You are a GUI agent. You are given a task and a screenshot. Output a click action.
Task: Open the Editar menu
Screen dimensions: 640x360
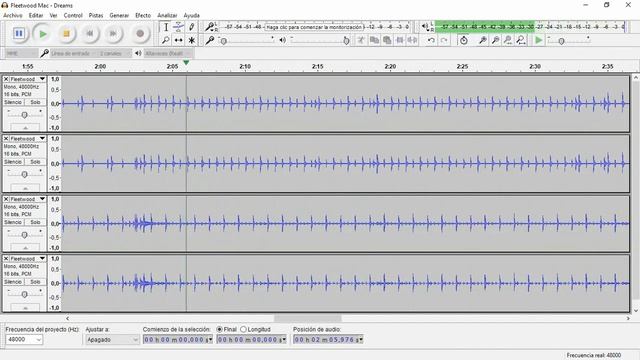36,15
